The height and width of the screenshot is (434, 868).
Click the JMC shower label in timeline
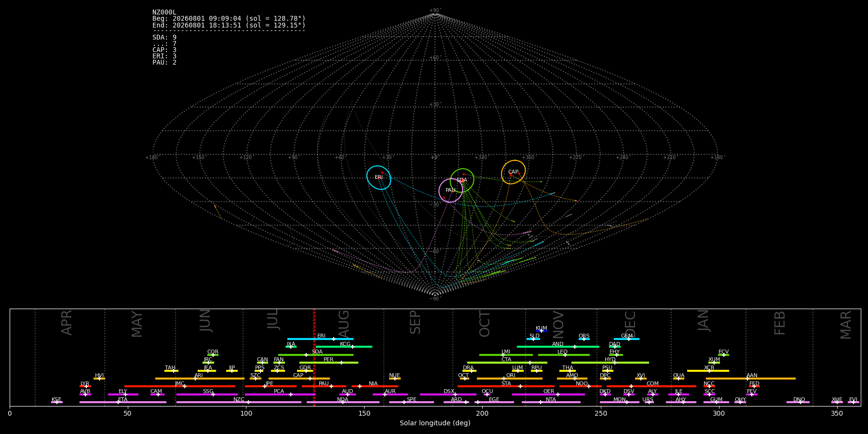(180, 384)
